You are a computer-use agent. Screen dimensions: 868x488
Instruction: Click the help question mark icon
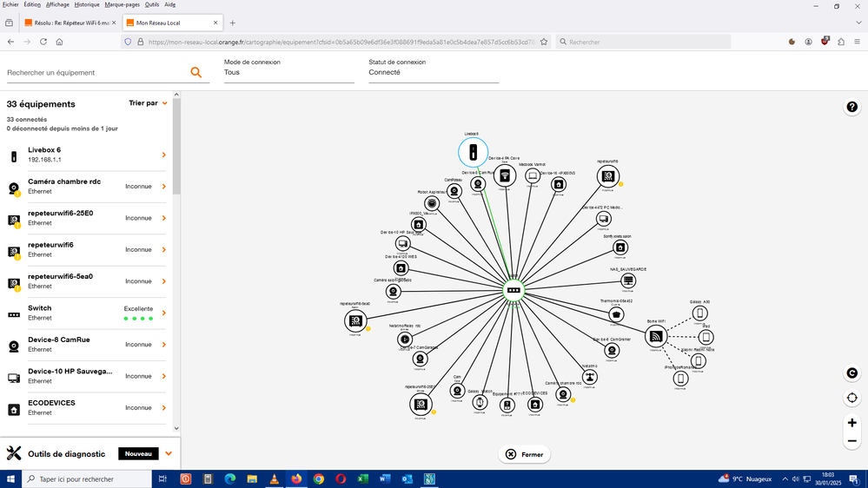pyautogui.click(x=852, y=107)
